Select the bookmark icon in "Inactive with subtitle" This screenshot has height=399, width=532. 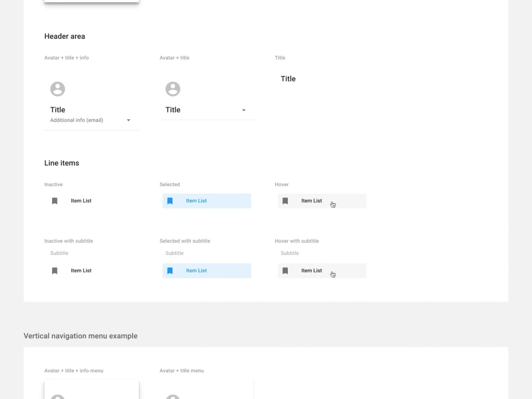coord(54,270)
